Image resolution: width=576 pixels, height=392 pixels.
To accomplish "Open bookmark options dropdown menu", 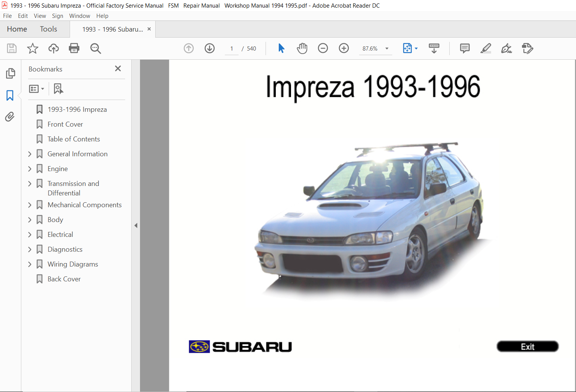I will pos(37,89).
